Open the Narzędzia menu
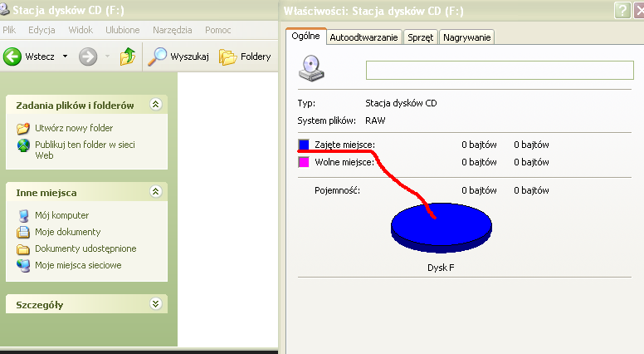This screenshot has width=644, height=354. pyautogui.click(x=172, y=30)
